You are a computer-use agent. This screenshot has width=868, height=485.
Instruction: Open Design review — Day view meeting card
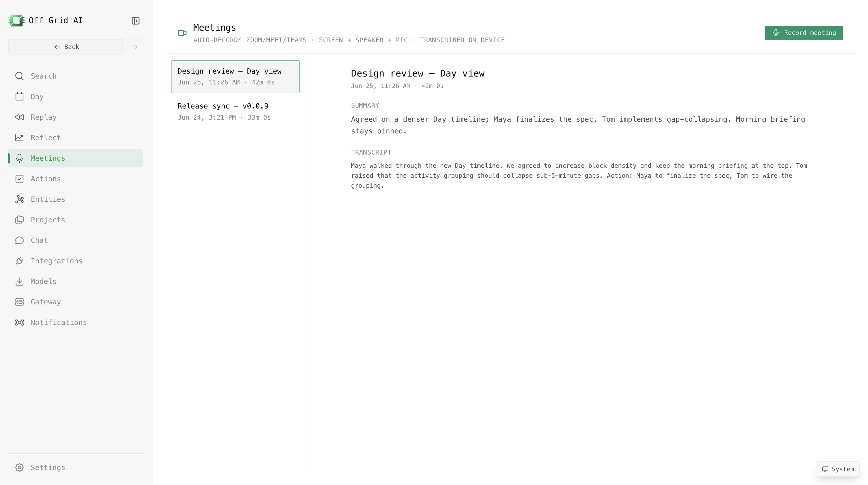point(235,77)
